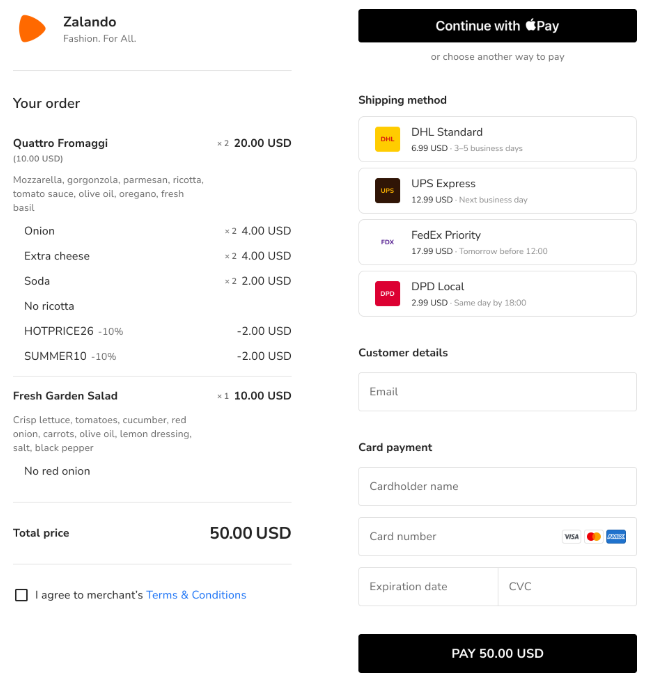Check the Terms & Conditions agreement checkbox

click(x=21, y=595)
